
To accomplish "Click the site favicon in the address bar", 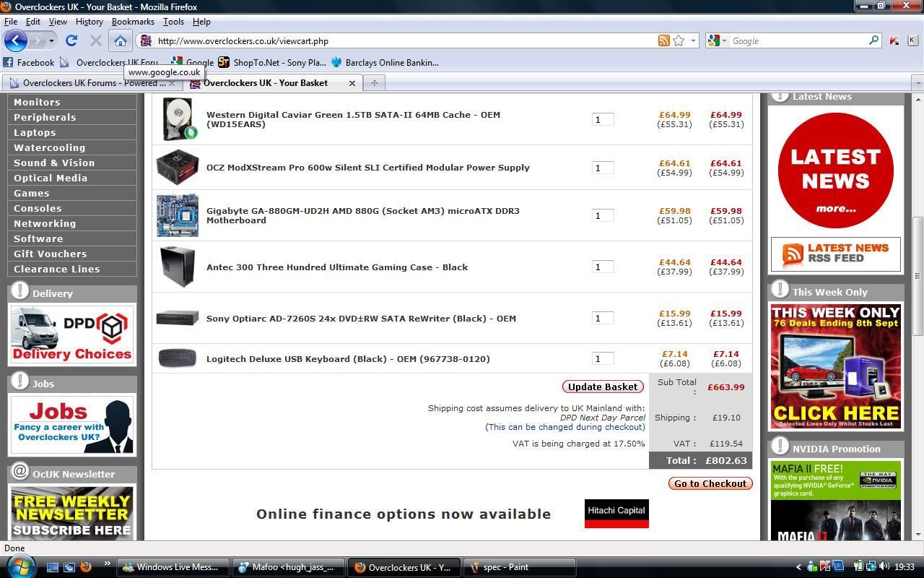I will (146, 41).
